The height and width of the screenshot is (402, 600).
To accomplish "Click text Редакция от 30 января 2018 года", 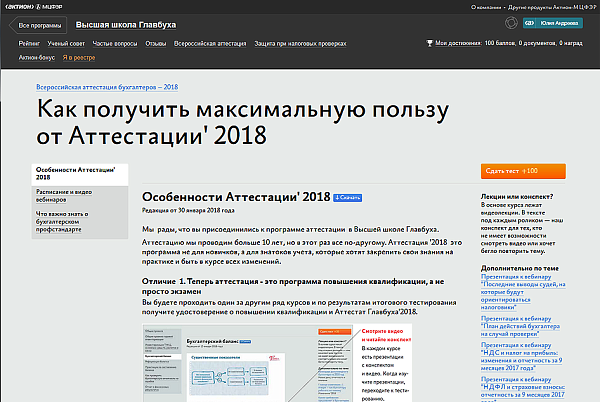I will click(188, 210).
